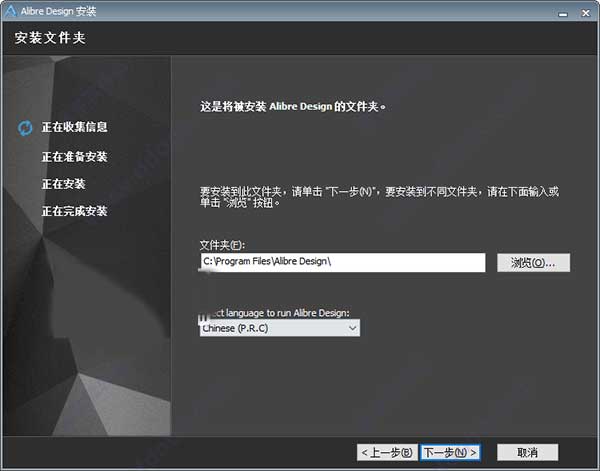Go back with the 上一步(B) button

click(x=387, y=453)
